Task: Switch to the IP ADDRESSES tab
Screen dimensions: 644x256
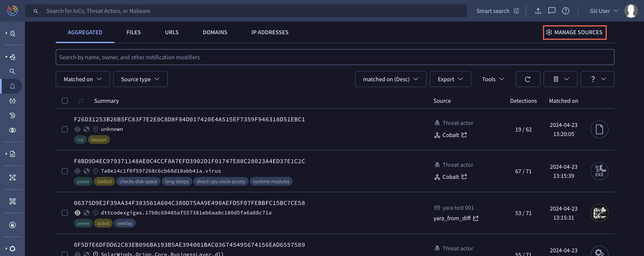Action: pyautogui.click(x=270, y=32)
